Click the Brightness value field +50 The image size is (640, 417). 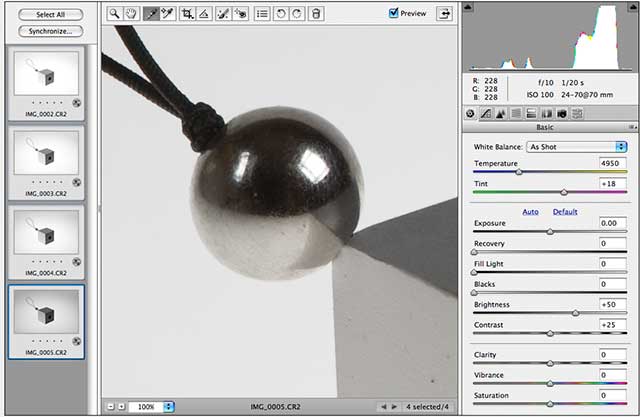[x=613, y=304]
